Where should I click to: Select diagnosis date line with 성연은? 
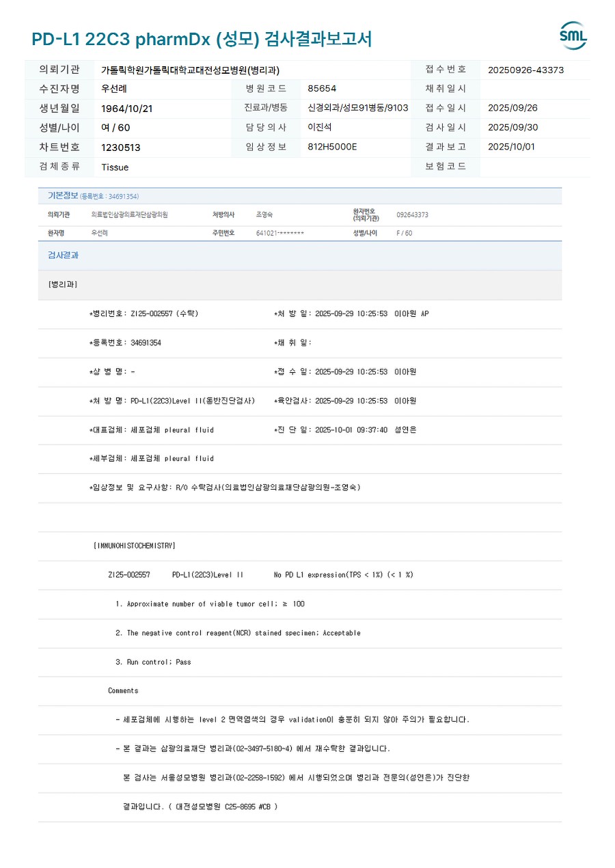pyautogui.click(x=345, y=430)
